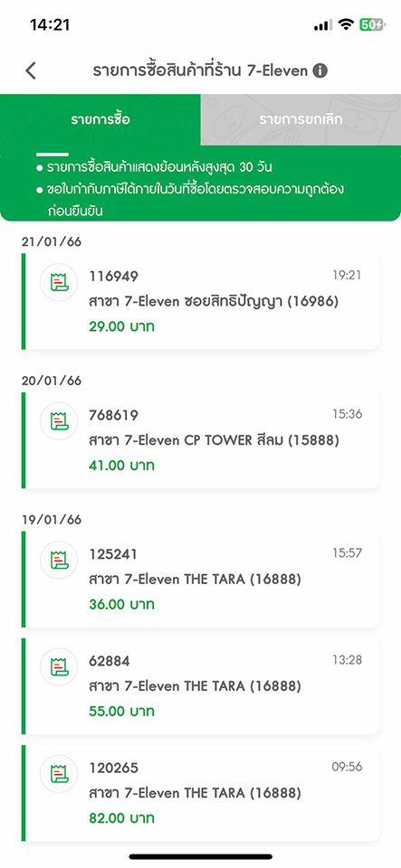This screenshot has height=868, width=401.
Task: Tap receipt icon of transaction 62884
Action: (59, 667)
